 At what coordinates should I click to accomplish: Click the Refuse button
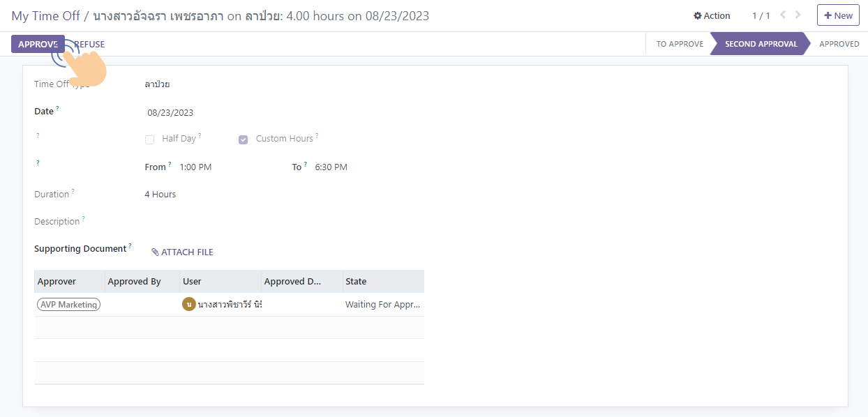coord(90,45)
